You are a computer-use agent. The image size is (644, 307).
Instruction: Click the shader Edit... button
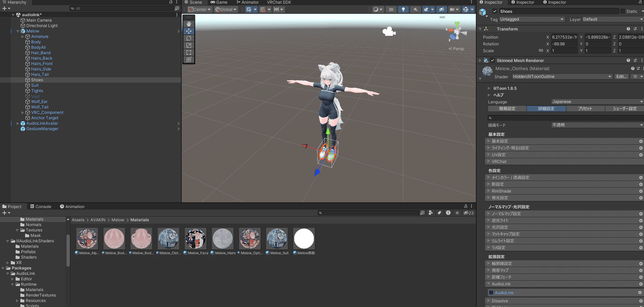click(x=621, y=77)
